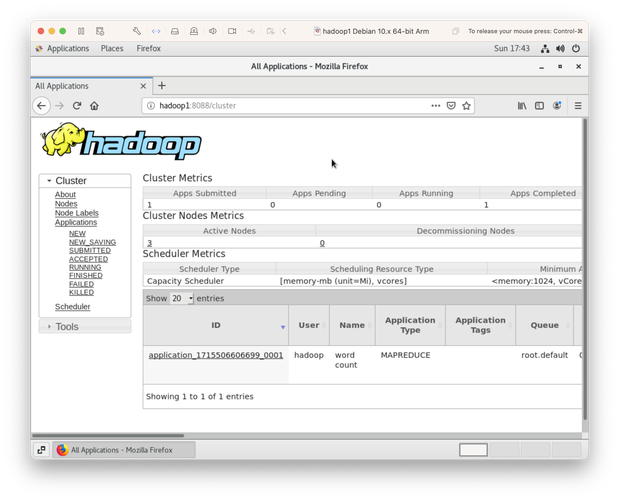Toggle the Firefox sidebar view
619x500 pixels.
(539, 106)
